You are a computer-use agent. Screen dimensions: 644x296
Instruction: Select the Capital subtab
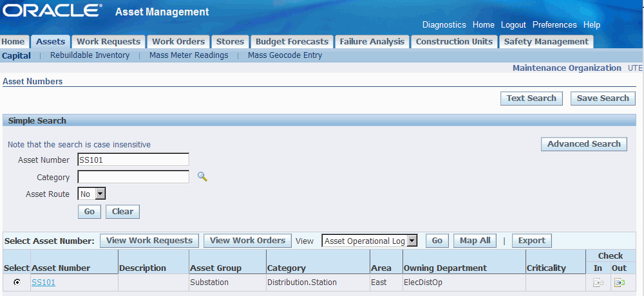pos(17,55)
